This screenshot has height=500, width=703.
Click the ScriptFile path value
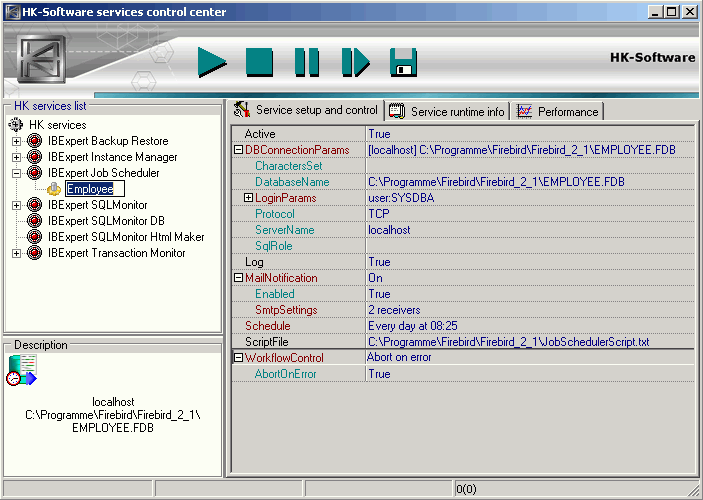coord(530,342)
